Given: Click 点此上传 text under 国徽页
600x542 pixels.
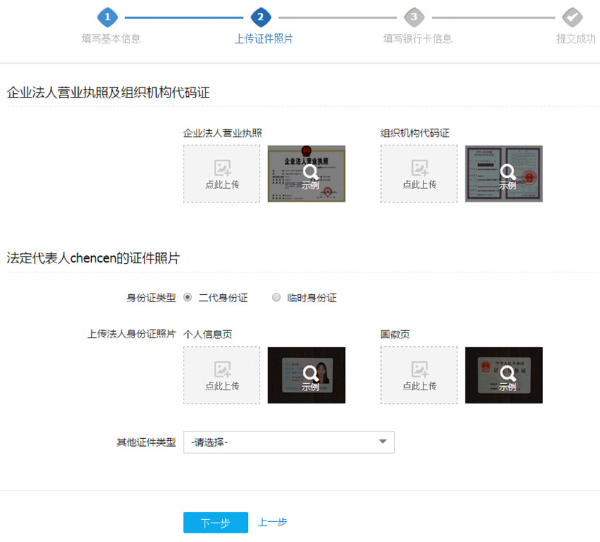Looking at the screenshot, I should (419, 386).
